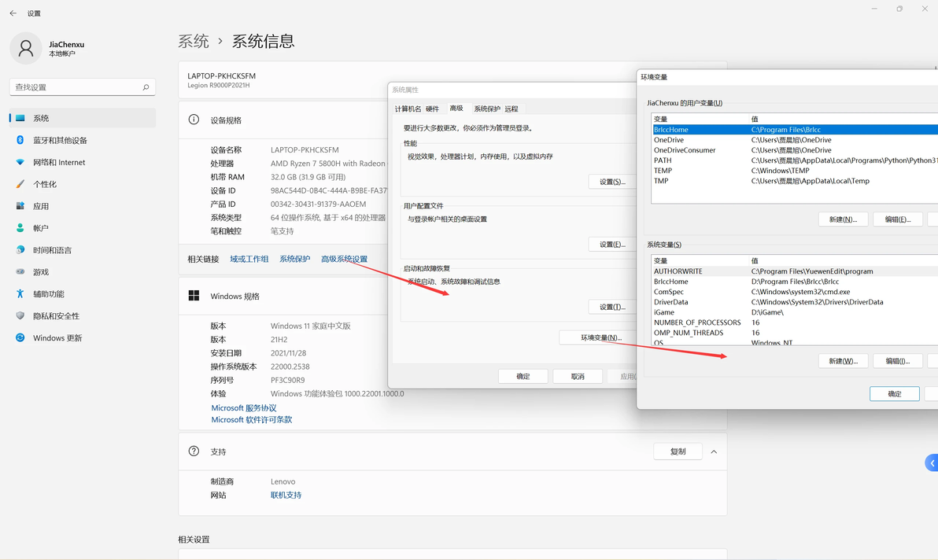Select user variable BrlccHome row
The image size is (938, 560).
(x=795, y=130)
